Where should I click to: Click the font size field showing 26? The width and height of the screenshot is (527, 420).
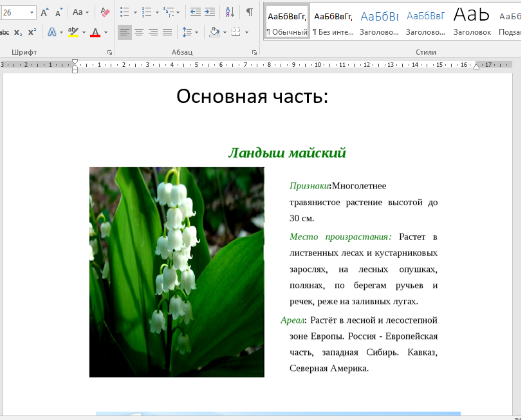point(15,12)
